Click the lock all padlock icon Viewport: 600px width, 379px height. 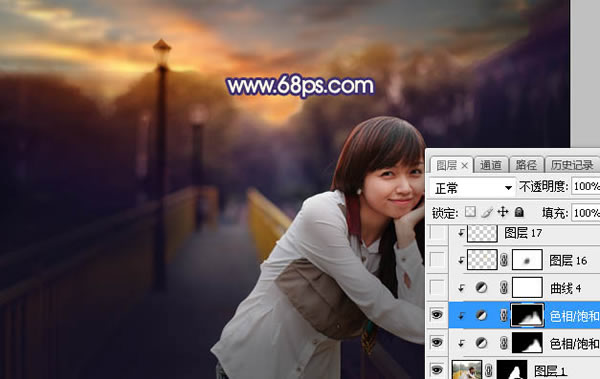[x=519, y=212]
